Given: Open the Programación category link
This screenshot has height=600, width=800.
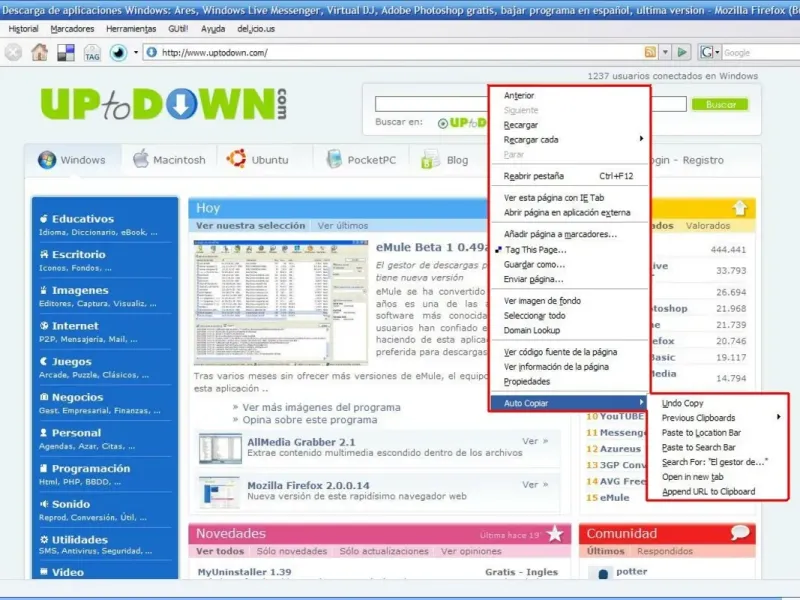Looking at the screenshot, I should click(91, 468).
